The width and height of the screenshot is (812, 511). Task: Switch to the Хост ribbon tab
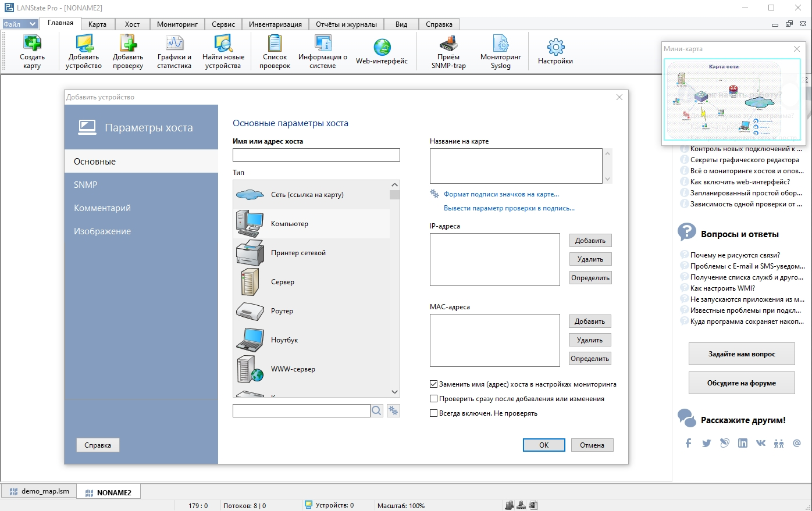click(x=132, y=24)
